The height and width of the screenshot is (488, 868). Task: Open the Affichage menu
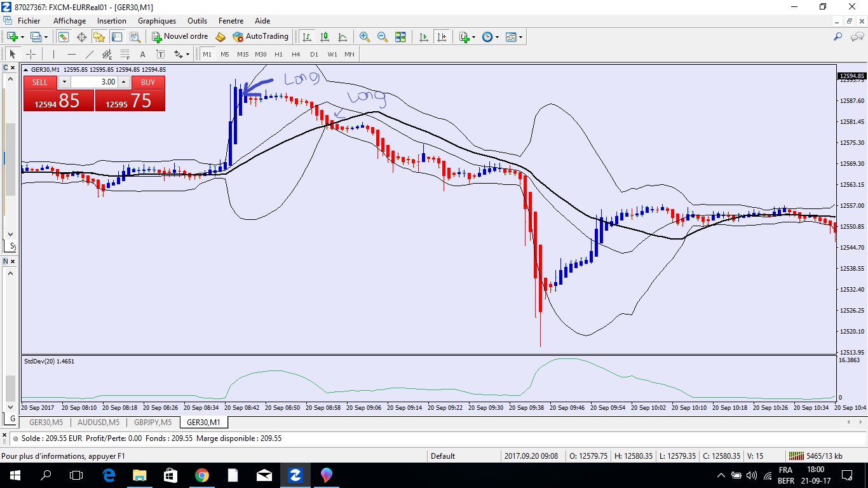69,21
